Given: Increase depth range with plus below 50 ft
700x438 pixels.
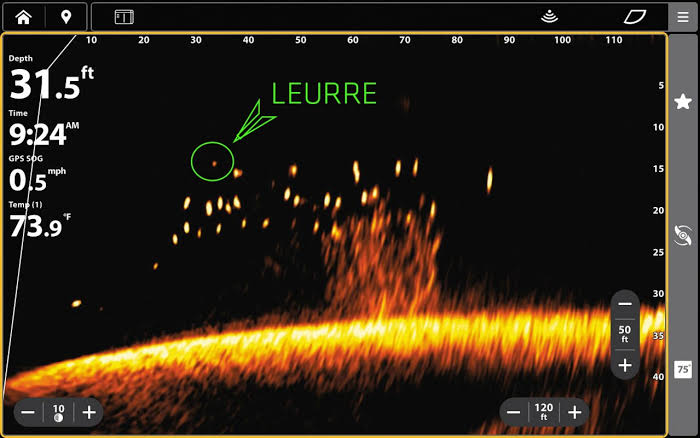Looking at the screenshot, I should pos(625,365).
